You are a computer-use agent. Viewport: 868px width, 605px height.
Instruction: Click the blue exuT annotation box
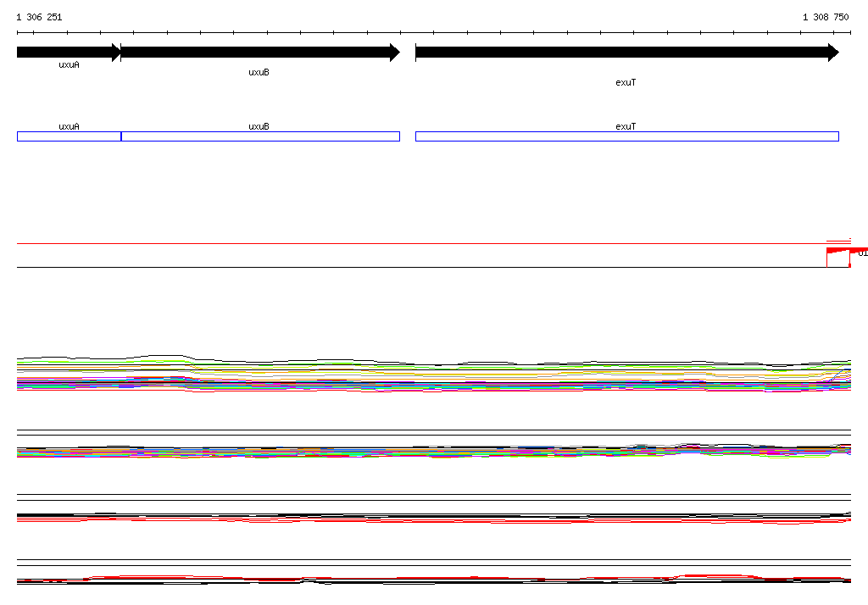(627, 136)
